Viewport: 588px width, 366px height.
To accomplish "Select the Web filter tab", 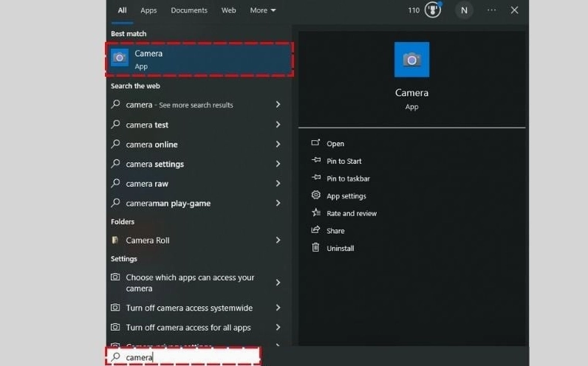I will (229, 10).
